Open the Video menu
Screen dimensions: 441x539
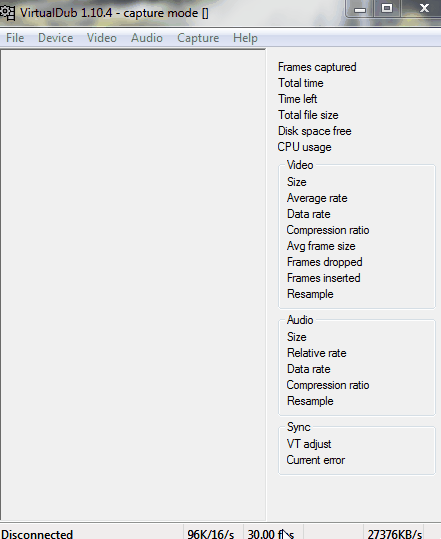coord(102,38)
